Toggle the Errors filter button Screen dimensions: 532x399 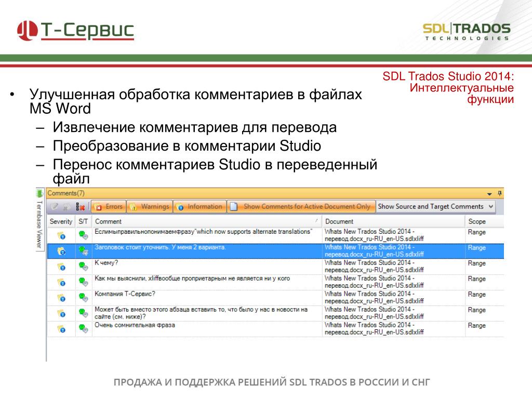click(x=109, y=207)
